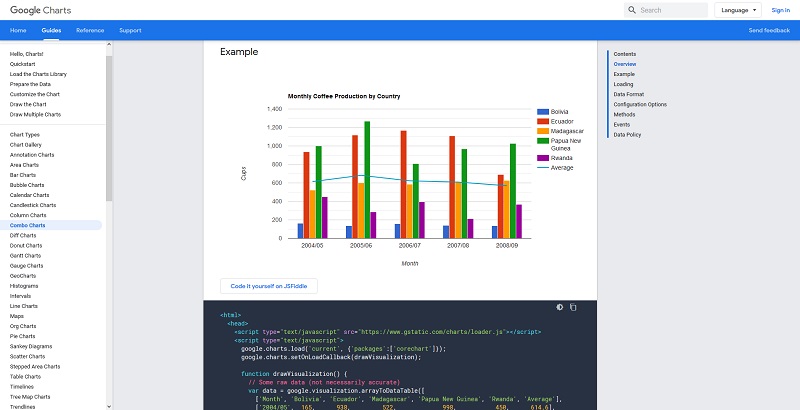Jump to Methods in Contents

tap(624, 114)
